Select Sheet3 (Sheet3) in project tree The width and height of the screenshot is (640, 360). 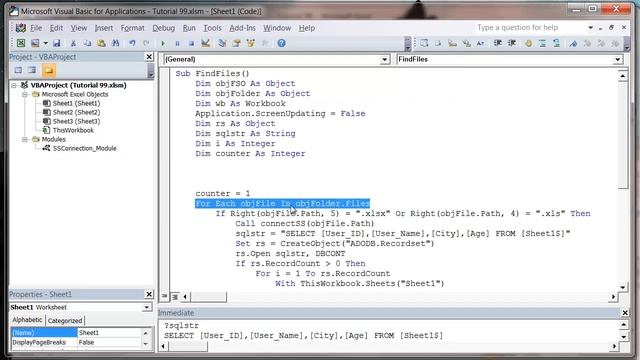(76, 121)
